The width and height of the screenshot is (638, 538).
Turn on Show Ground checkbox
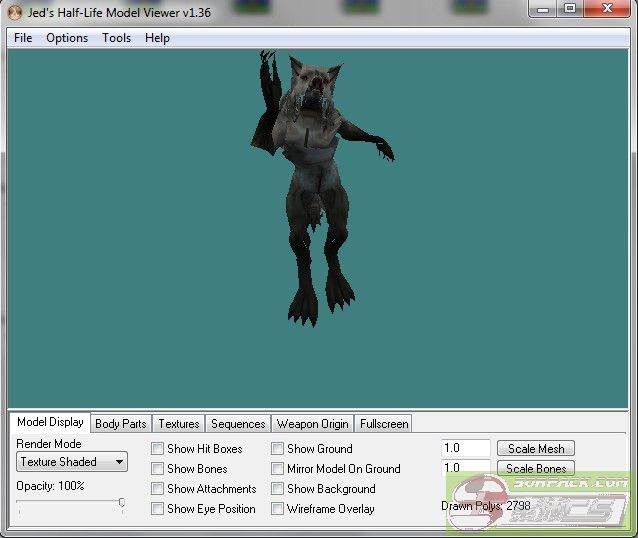pyautogui.click(x=278, y=449)
